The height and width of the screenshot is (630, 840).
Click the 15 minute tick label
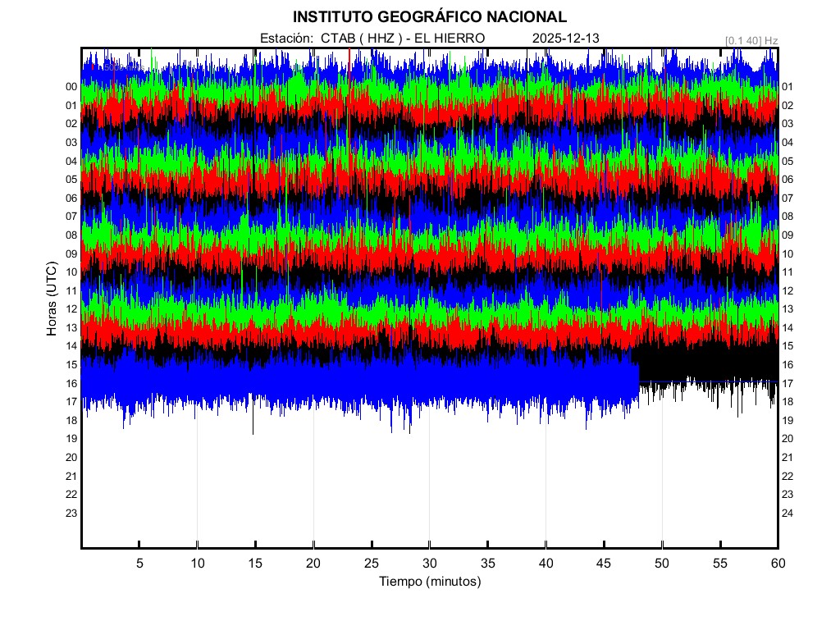[x=255, y=563]
